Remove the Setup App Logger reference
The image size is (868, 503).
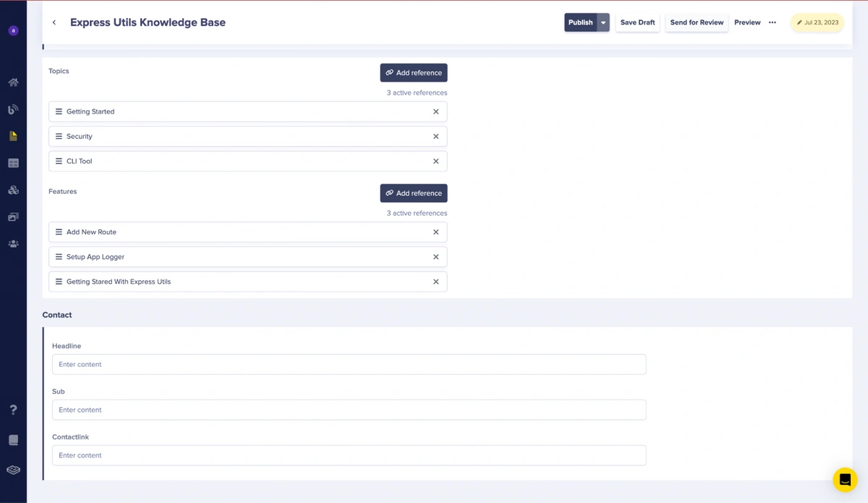pos(435,257)
